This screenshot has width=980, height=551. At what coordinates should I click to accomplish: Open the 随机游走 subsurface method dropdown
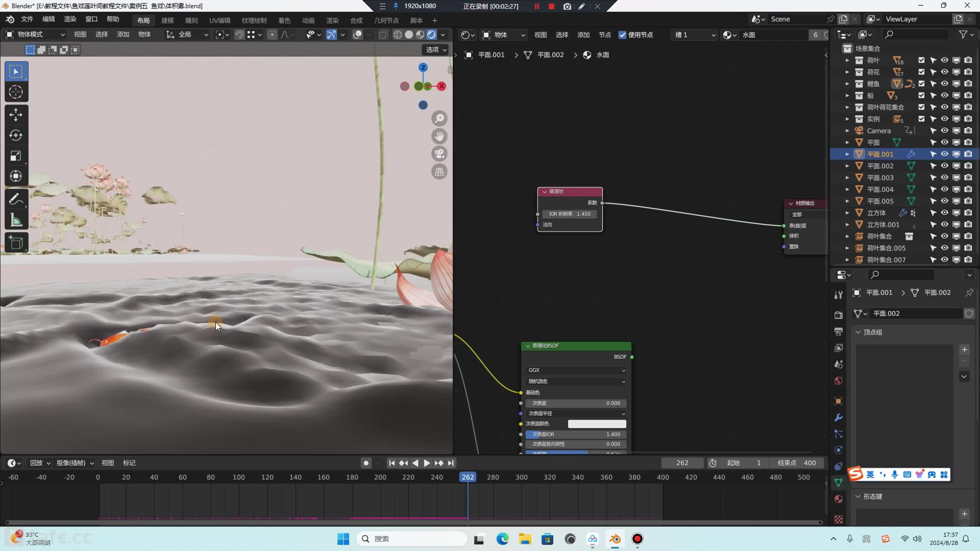pos(576,381)
